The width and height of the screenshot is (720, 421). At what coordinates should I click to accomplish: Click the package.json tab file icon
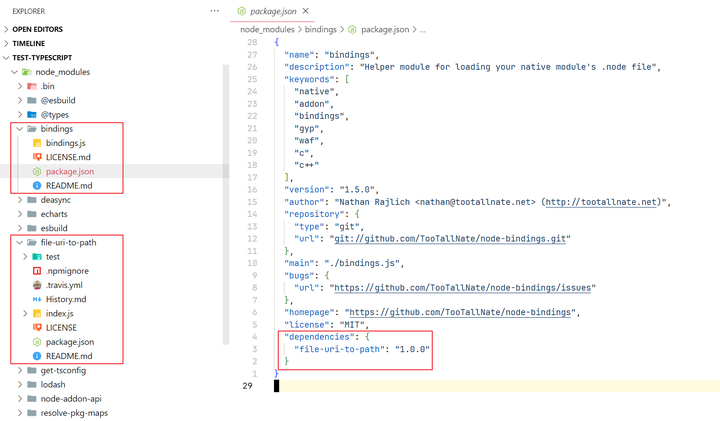(x=242, y=11)
